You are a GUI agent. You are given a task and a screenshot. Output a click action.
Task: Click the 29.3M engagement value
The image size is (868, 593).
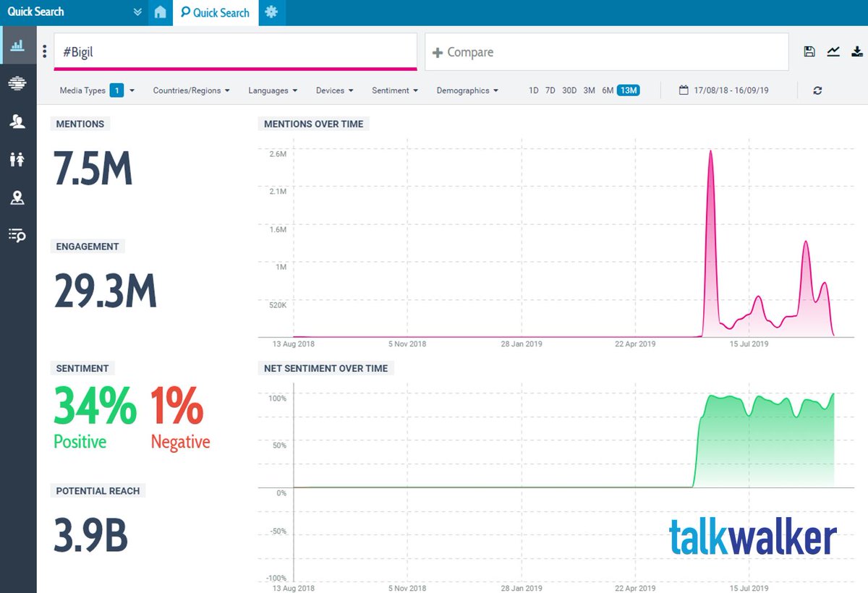(106, 291)
